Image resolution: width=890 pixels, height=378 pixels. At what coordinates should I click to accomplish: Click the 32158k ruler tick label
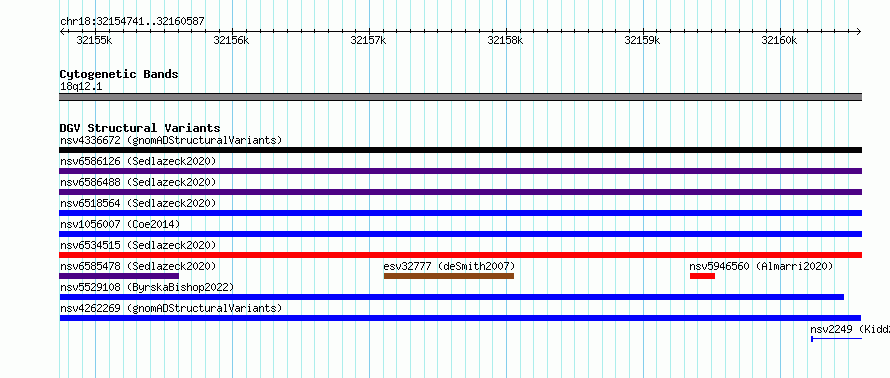tap(505, 40)
